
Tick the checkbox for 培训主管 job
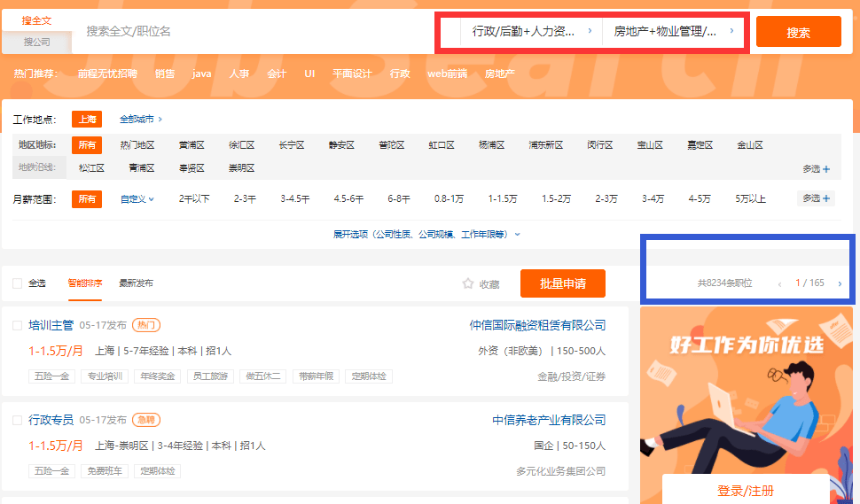(x=18, y=325)
